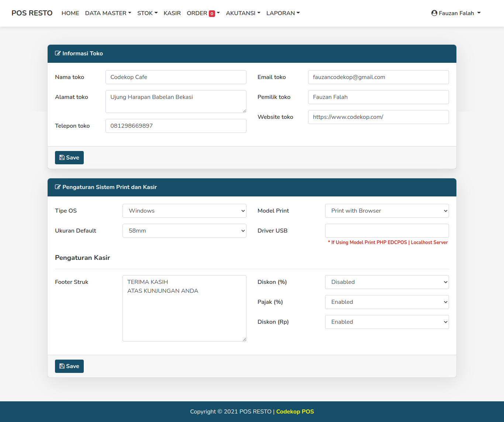
Task: Open the Tipe OS dropdown showing Windows
Action: pos(184,210)
